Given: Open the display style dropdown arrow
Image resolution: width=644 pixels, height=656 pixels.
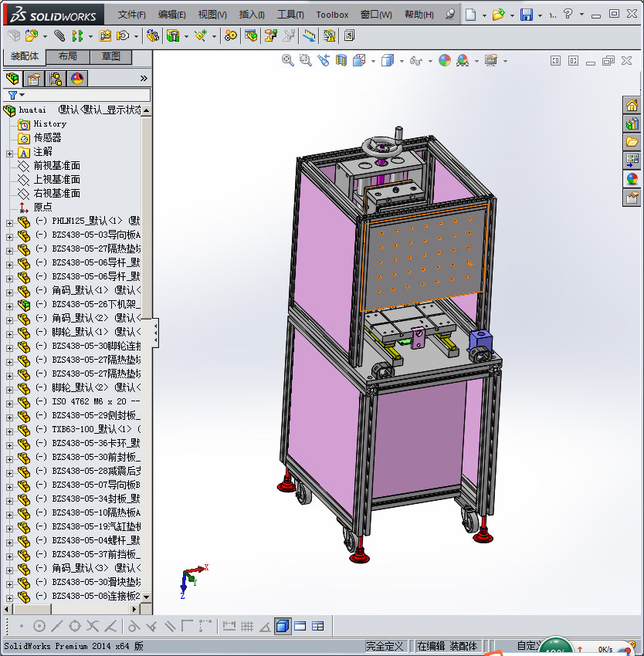Looking at the screenshot, I should click(402, 61).
